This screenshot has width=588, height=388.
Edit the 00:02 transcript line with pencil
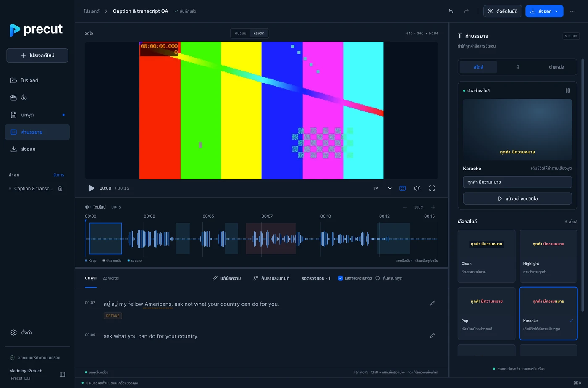[433, 303]
